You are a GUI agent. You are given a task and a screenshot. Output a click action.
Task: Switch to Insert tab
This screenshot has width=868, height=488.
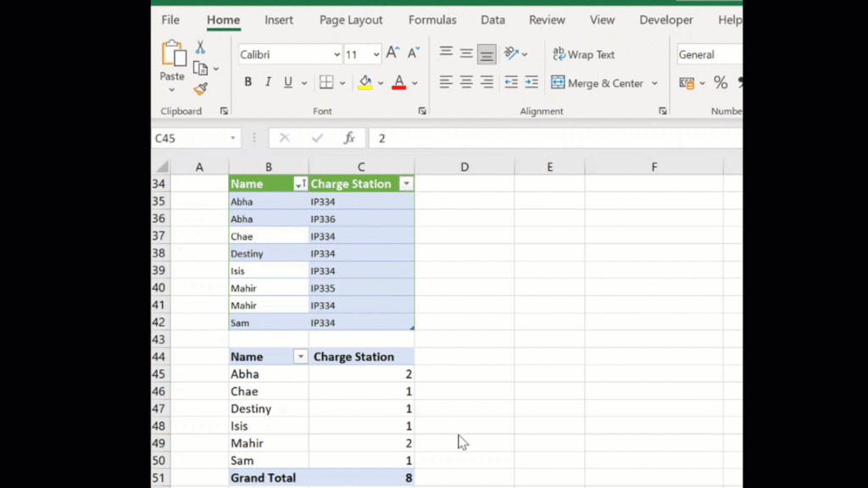[x=278, y=20]
